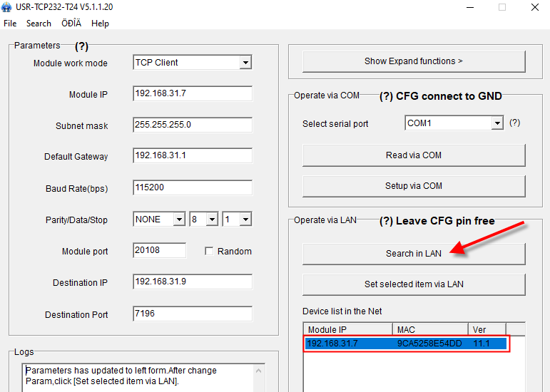Enable the Random port checkbox

[209, 251]
